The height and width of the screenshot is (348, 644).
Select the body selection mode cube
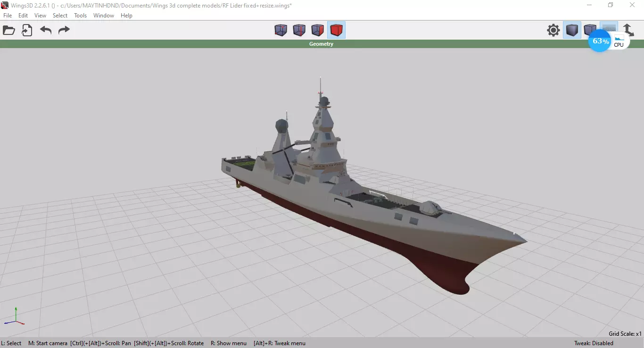pos(336,30)
